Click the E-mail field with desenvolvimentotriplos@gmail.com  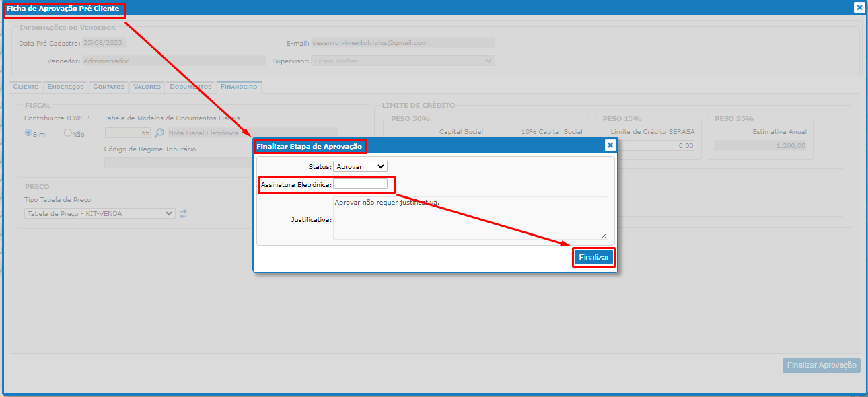coord(402,42)
